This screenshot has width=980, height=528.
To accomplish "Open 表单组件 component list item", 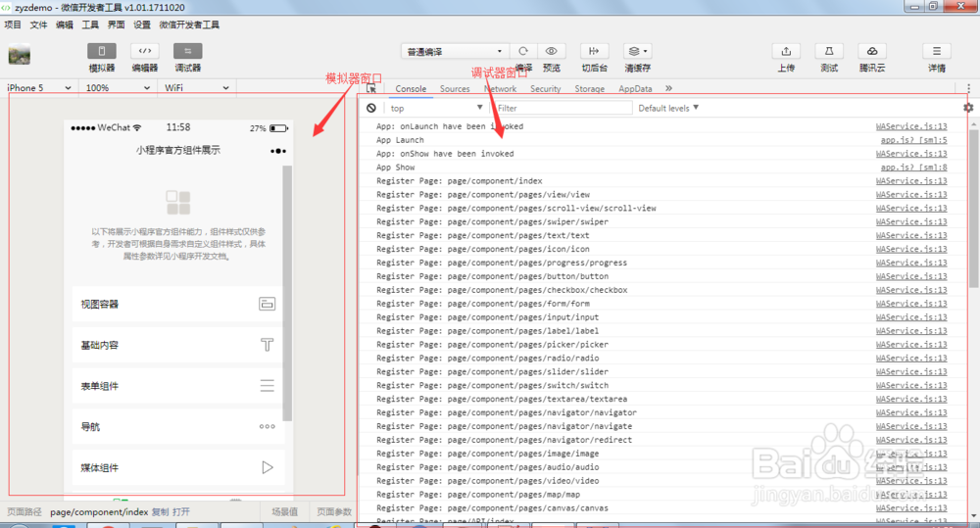I will (178, 386).
